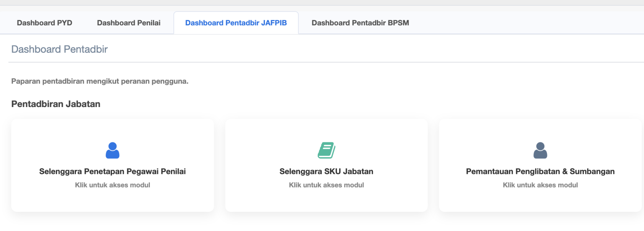Click blank bottom area of the Pegawai Penilai card
644x231 pixels.
click(x=112, y=201)
